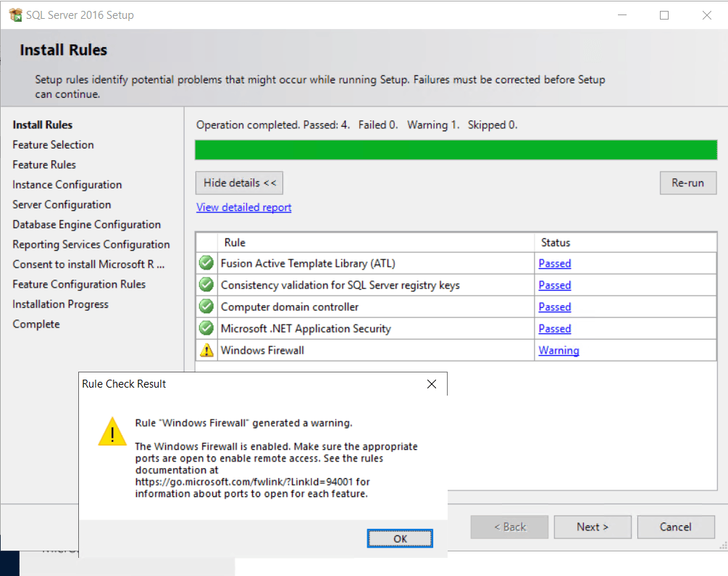
Task: Click the success icon next to the first passed rule
Action: pos(206,263)
